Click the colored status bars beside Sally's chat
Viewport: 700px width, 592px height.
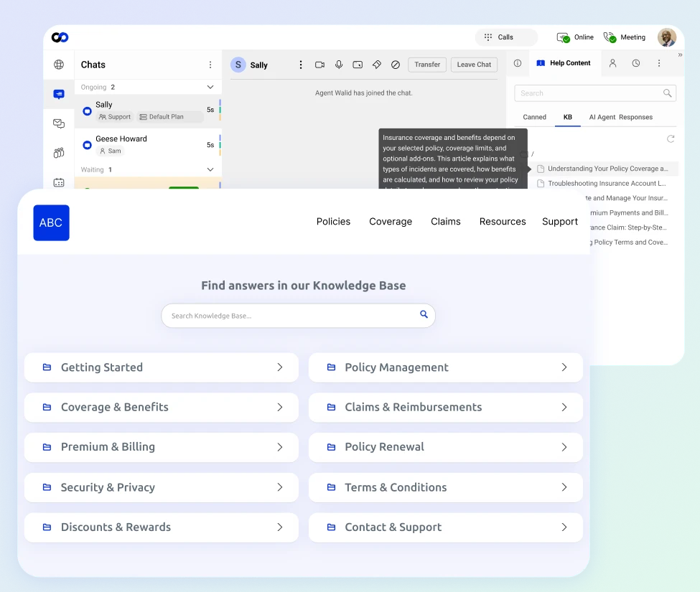220,111
